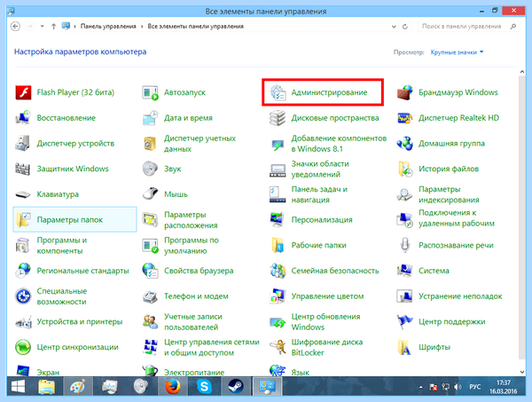
Task: Open Добавление компонентов в Windows 8.1
Action: pos(339,144)
